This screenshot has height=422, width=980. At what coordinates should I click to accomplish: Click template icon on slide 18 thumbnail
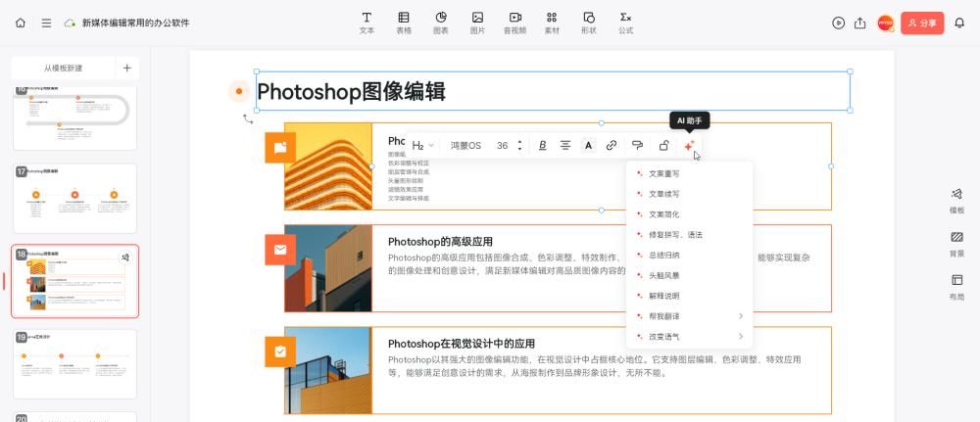[x=125, y=258]
